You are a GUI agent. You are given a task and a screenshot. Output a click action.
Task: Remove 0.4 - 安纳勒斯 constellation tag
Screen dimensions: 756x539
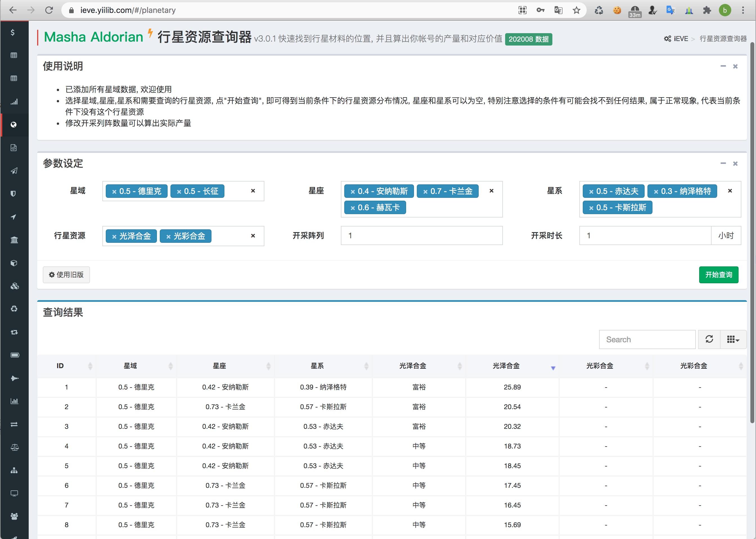(x=352, y=191)
